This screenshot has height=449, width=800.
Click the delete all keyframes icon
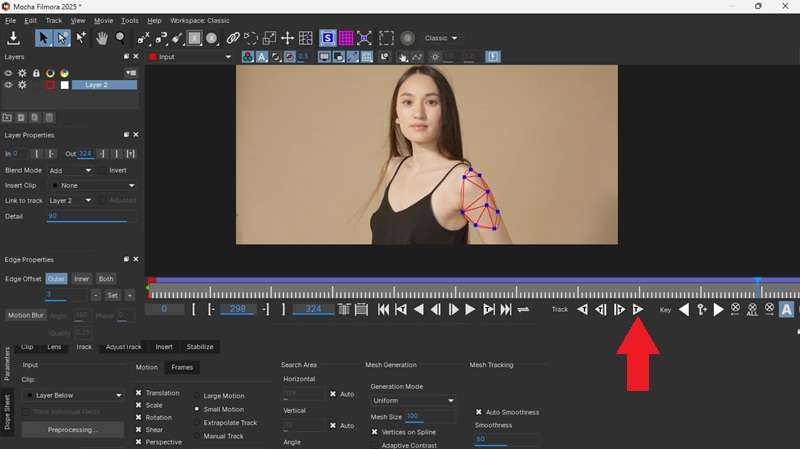[752, 309]
